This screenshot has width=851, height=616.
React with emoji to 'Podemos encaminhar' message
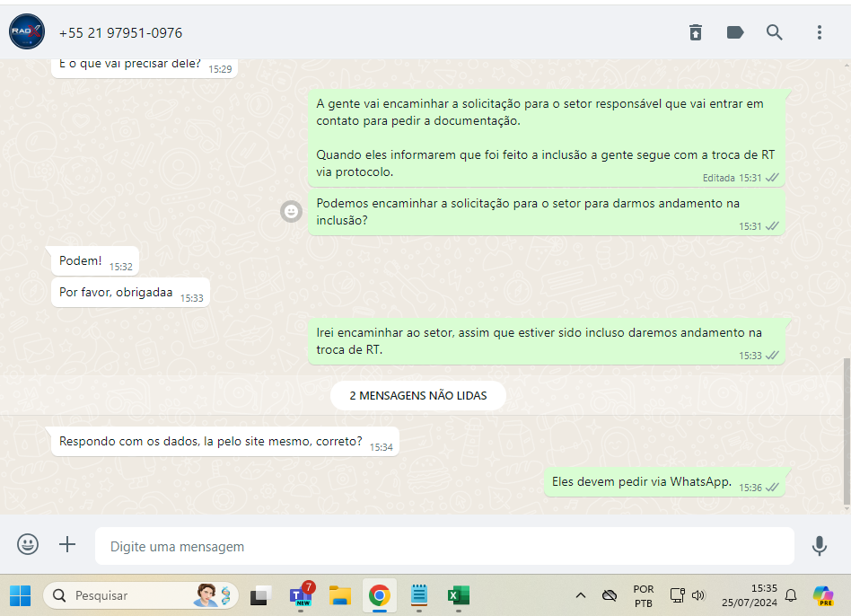(x=292, y=211)
